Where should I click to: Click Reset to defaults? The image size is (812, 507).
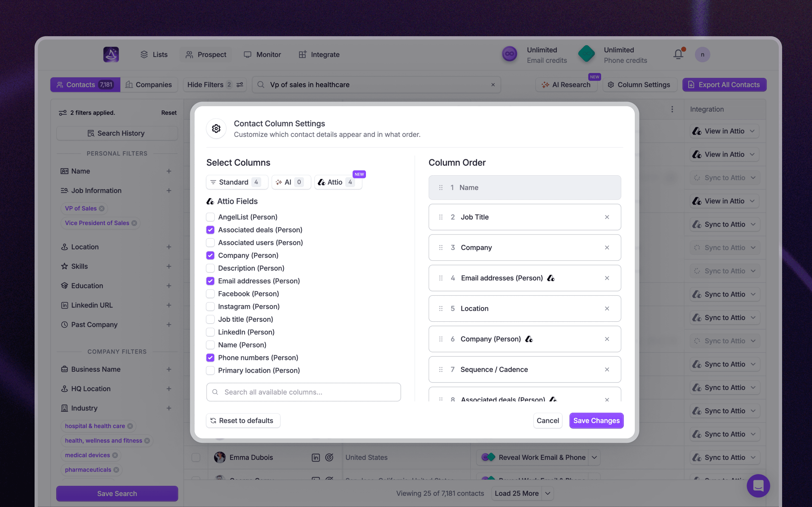(243, 421)
